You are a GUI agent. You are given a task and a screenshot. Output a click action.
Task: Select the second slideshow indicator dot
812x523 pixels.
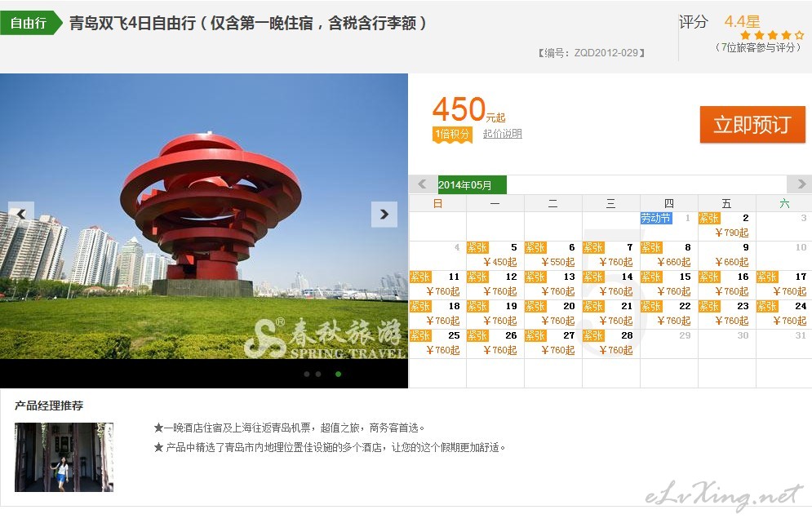tap(318, 374)
